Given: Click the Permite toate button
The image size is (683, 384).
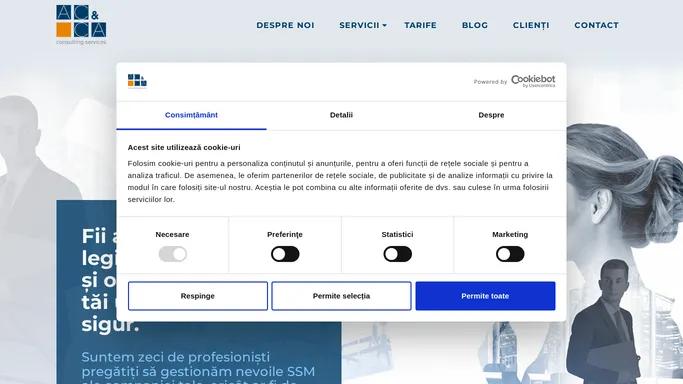Looking at the screenshot, I should pos(485,296).
